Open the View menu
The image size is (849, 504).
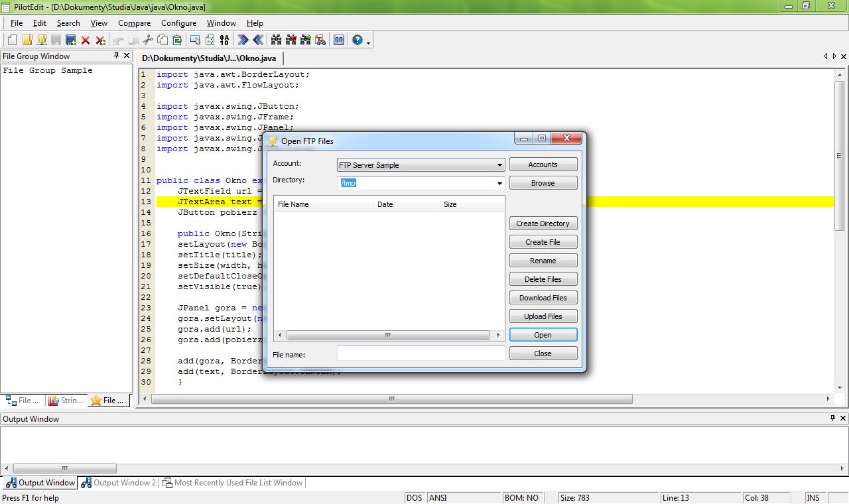[x=99, y=23]
